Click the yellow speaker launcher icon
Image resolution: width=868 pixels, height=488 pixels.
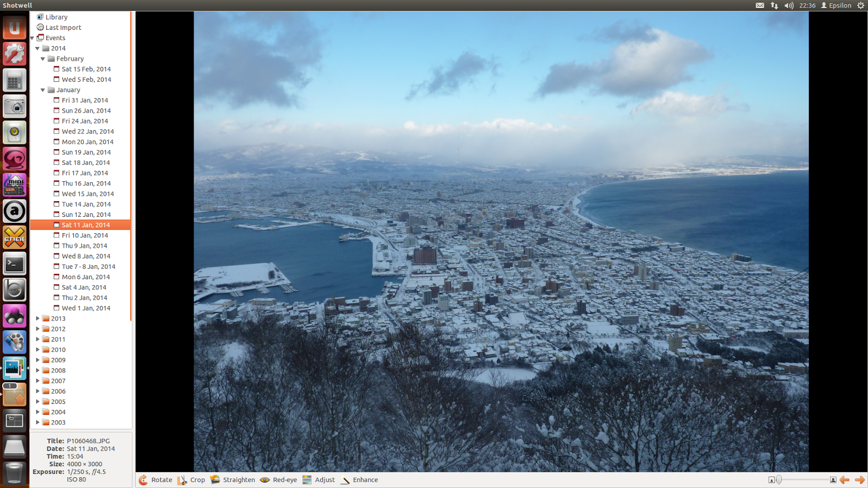click(15, 133)
